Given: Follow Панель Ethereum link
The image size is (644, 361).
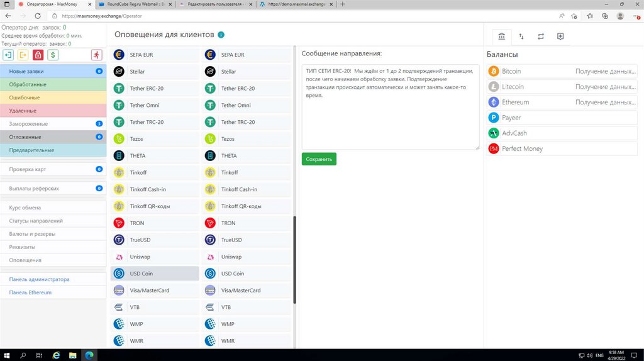Looking at the screenshot, I should 30,292.
